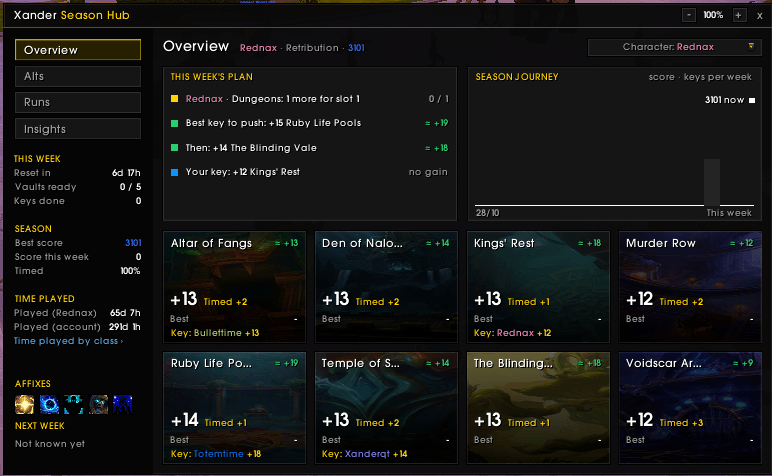Click the This week bar in Season Journey

712,182
